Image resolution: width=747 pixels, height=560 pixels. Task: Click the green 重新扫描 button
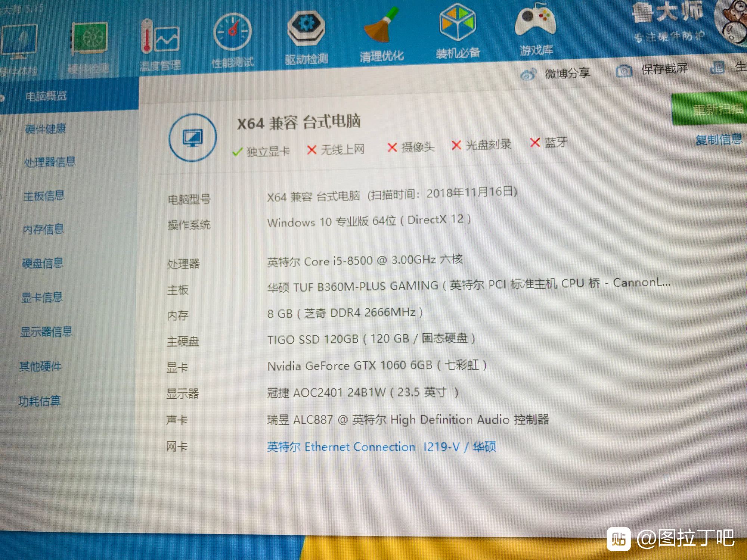(x=709, y=109)
